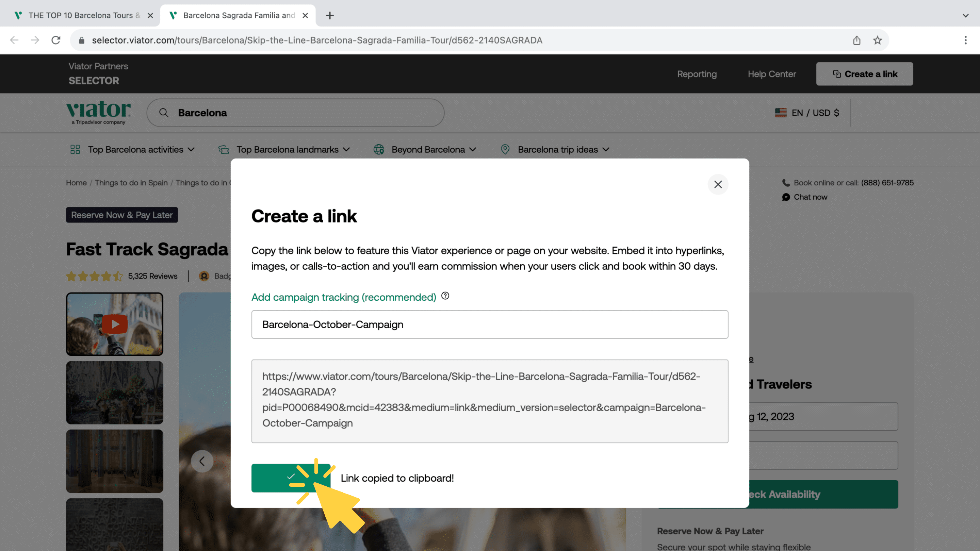Image resolution: width=980 pixels, height=551 pixels.
Task: Click Add campaign tracking (recommended) link
Action: 344,297
